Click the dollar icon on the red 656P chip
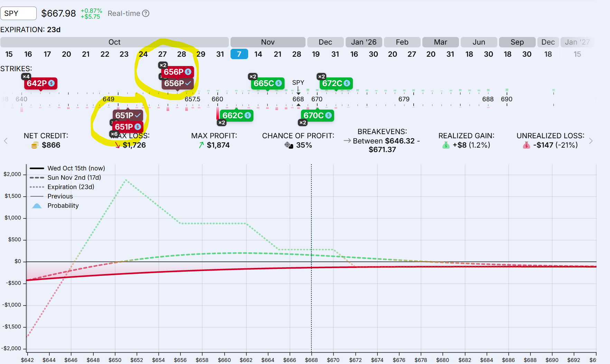 pyautogui.click(x=188, y=72)
